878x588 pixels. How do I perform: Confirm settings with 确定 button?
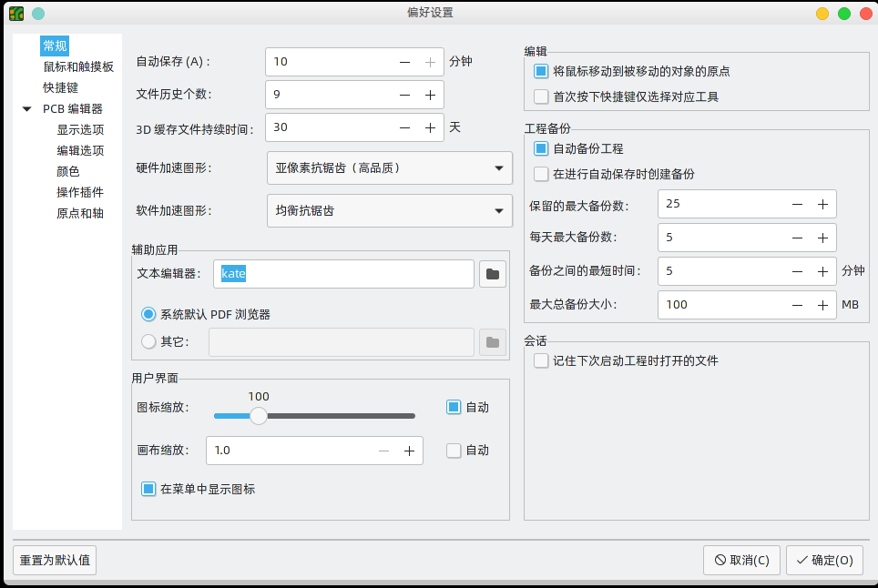(823, 560)
